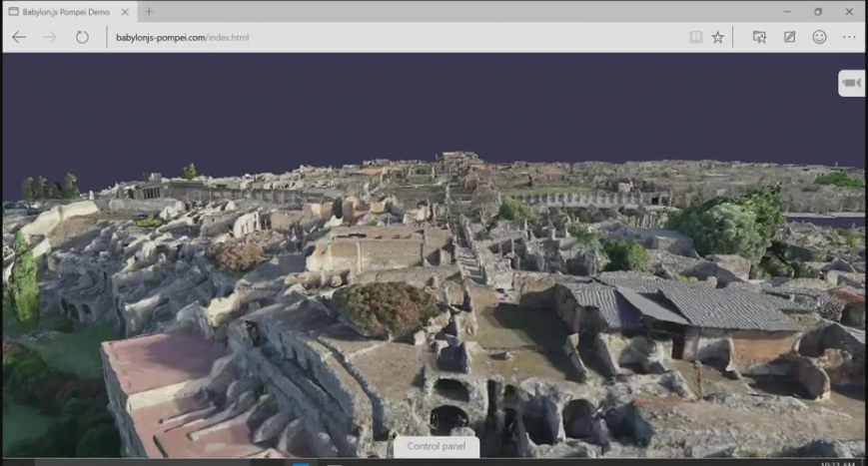This screenshot has width=868, height=466.
Task: Open the Control panel button
Action: pos(435,446)
